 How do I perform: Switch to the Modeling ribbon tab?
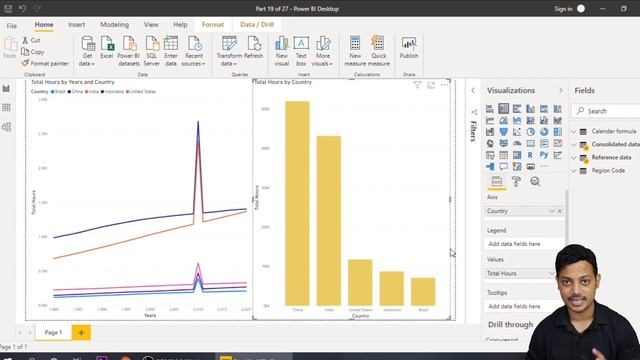point(114,24)
